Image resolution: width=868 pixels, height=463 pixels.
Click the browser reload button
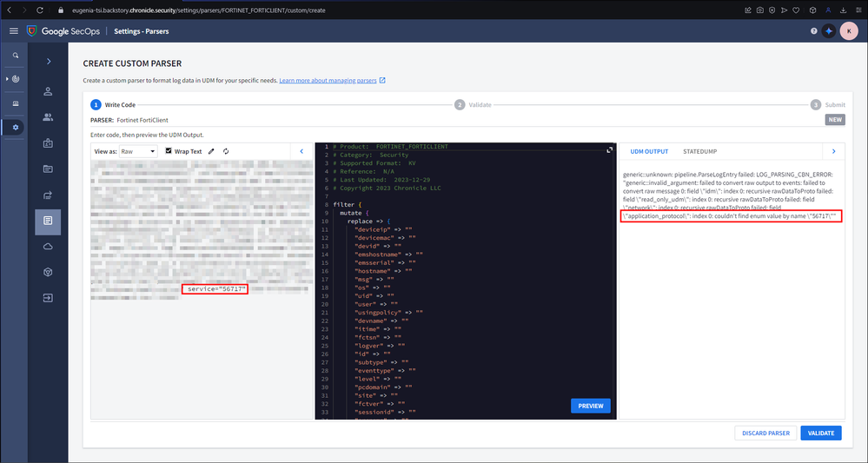pos(40,10)
